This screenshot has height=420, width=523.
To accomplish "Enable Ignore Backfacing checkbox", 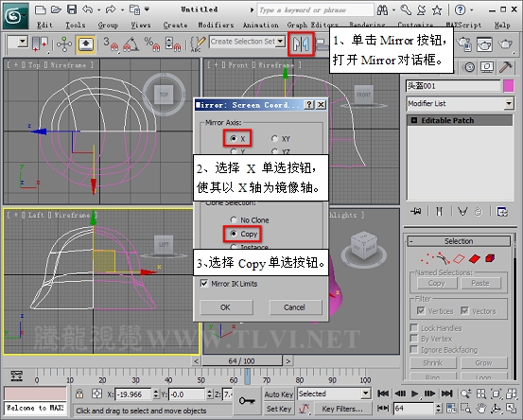I will (x=414, y=349).
